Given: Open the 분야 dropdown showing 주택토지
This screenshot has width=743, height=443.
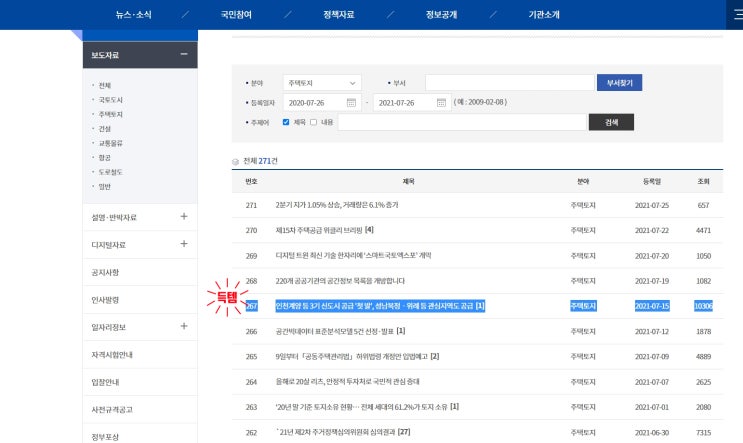Looking at the screenshot, I should (322, 83).
